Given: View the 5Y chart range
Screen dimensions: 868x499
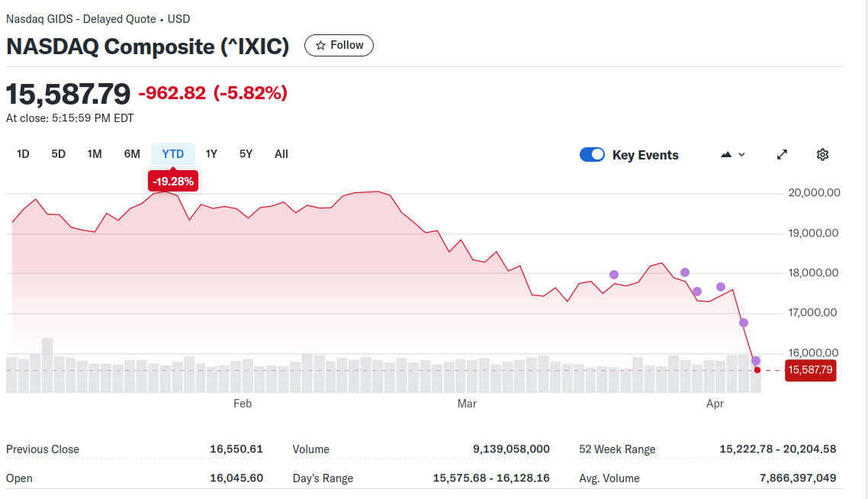Looking at the screenshot, I should pos(246,154).
